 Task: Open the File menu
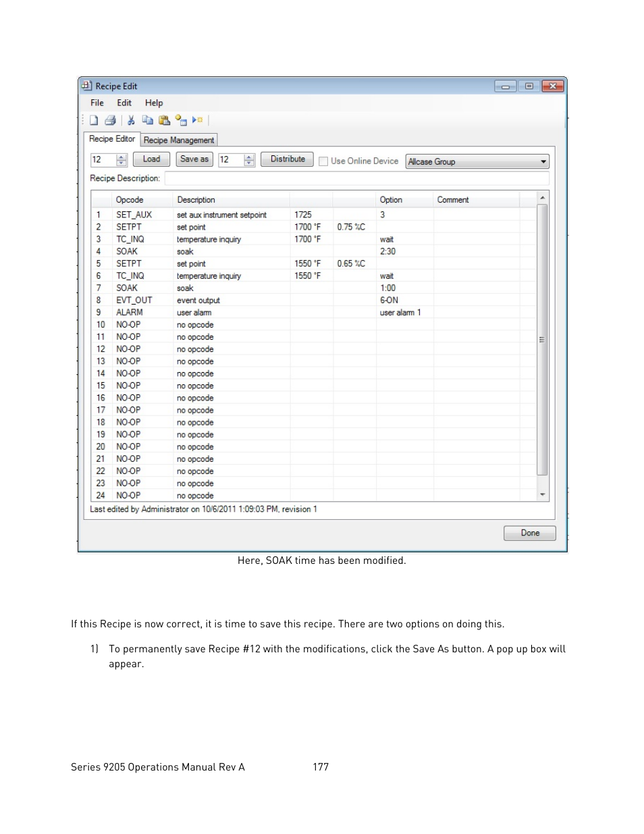97,103
